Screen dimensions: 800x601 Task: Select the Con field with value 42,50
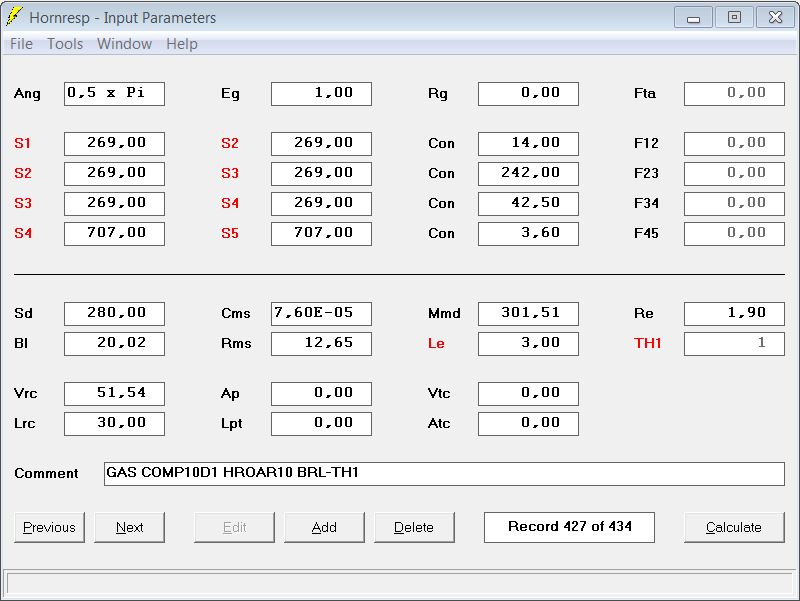pyautogui.click(x=528, y=204)
